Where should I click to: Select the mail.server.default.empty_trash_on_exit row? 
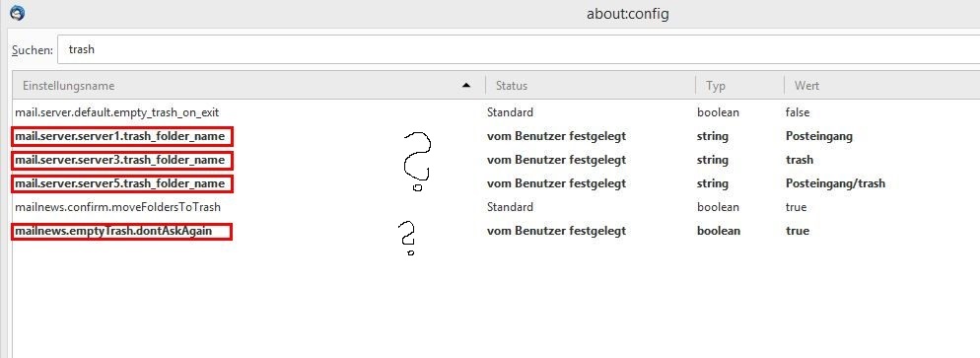[496, 112]
